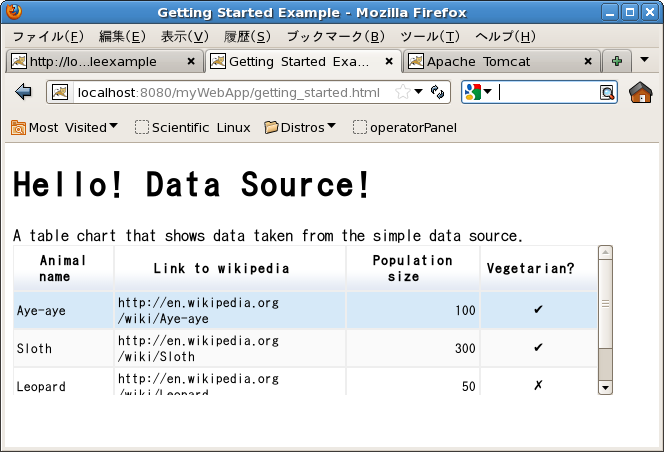Screen dimensions: 664x452
Task: Open the 編集(E) menu
Action: [122, 36]
